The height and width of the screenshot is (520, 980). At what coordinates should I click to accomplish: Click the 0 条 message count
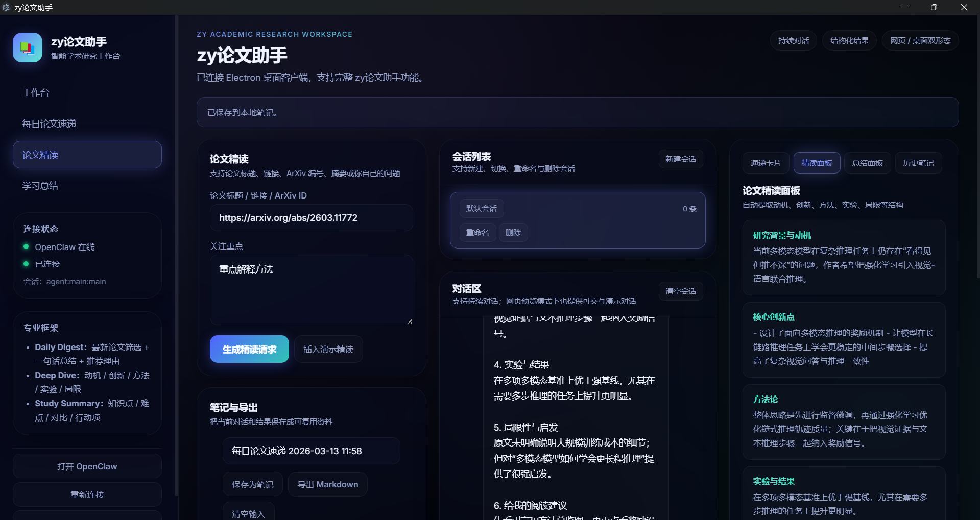point(689,209)
